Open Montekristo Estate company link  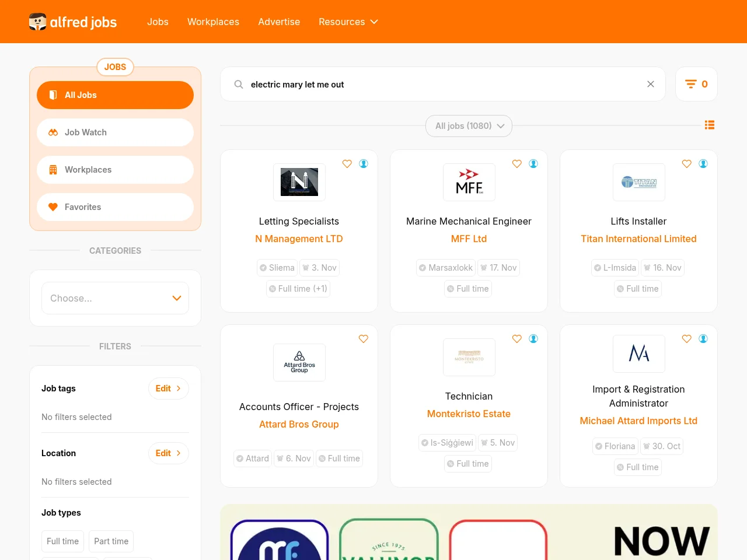pyautogui.click(x=469, y=414)
